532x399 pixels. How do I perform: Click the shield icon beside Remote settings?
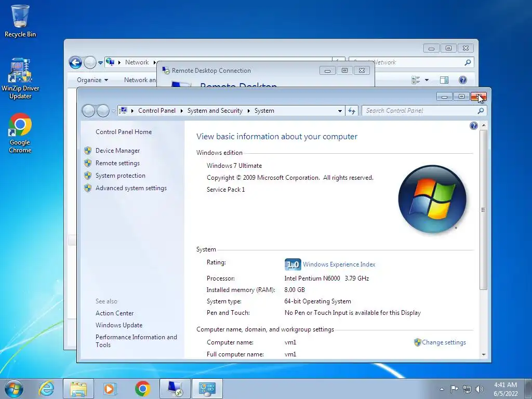coord(88,163)
